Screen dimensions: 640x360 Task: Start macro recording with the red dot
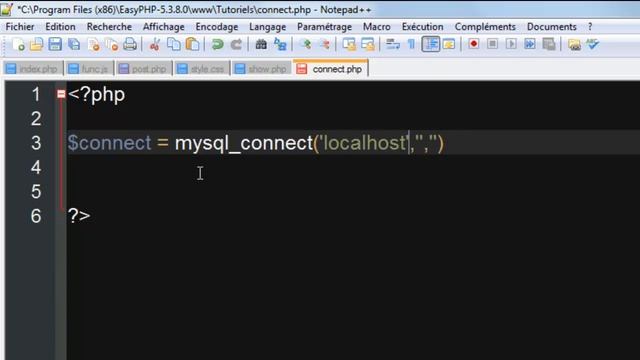(x=473, y=44)
